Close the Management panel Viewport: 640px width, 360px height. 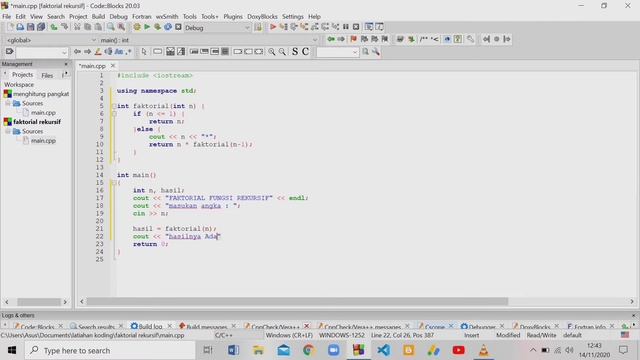(x=66, y=64)
